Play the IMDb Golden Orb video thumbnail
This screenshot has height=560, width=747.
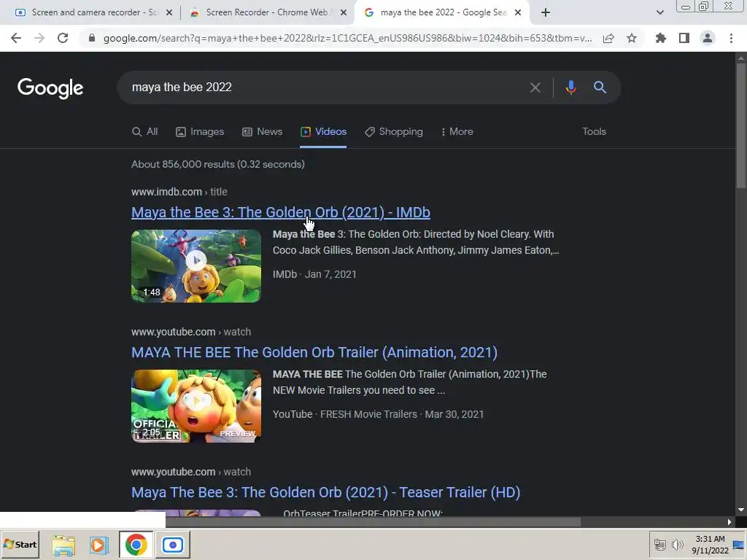pos(196,266)
